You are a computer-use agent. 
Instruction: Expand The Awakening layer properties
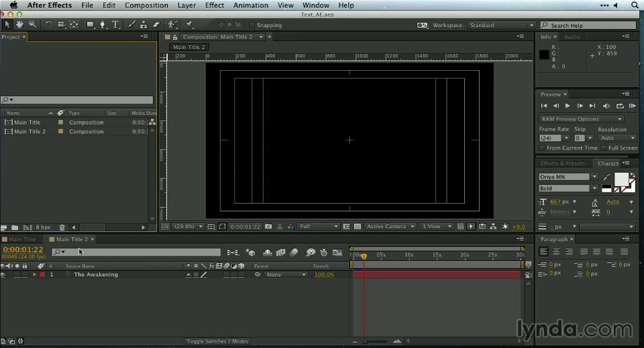tap(35, 275)
